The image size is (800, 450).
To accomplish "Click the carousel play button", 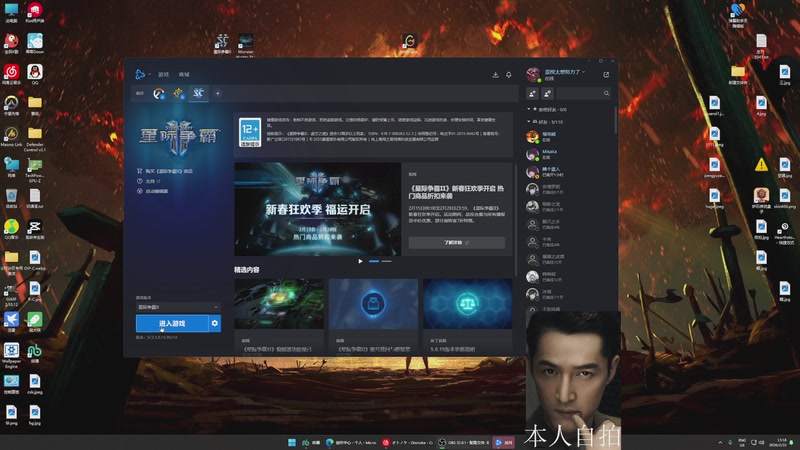I will click(x=360, y=261).
